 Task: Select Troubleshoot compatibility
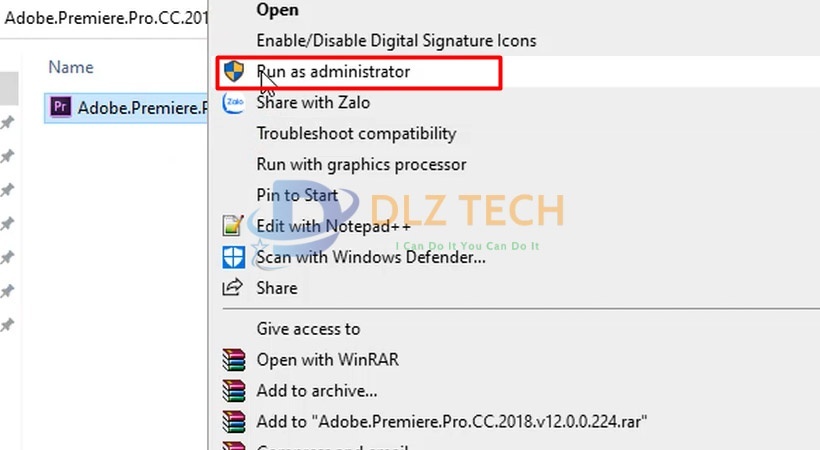pyautogui.click(x=356, y=134)
